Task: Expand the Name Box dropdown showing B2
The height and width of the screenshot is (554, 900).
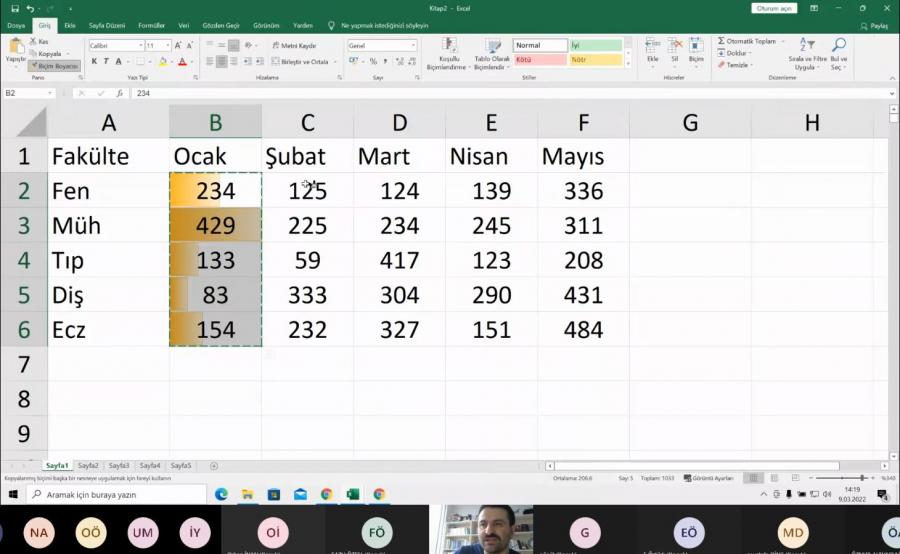Action: pos(50,93)
